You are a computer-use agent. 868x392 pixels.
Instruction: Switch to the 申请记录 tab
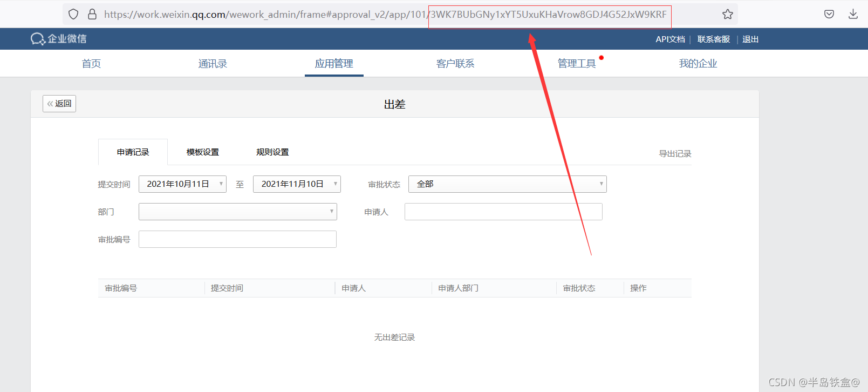point(133,152)
